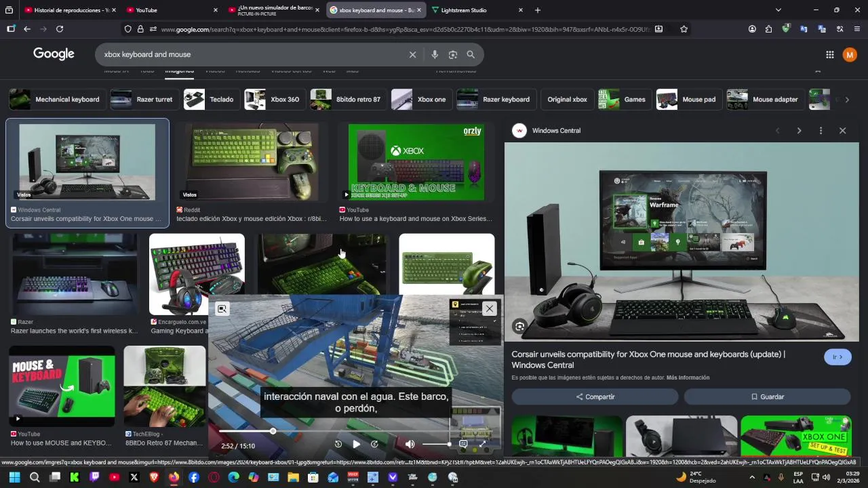
Task: Open YouTube keyboard and mouse Xbox Series result
Action: pos(416,219)
